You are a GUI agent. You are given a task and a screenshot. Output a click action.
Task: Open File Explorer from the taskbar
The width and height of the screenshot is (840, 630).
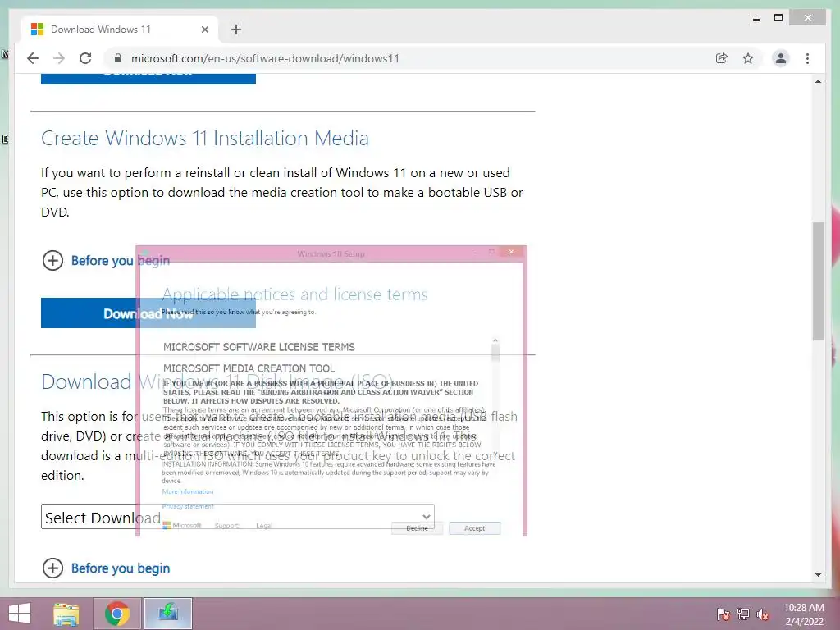tap(66, 614)
